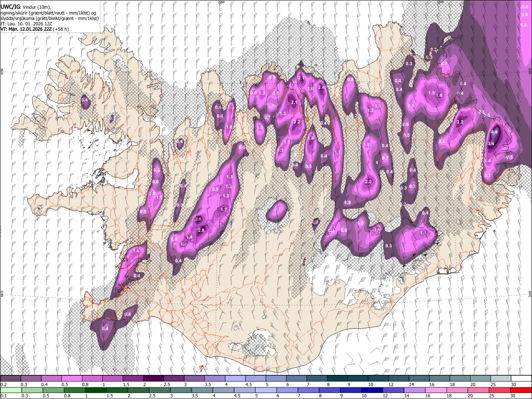Pick the palest green swatch starting the lower legend
This screenshot has width=532, height=399.
[11, 390]
